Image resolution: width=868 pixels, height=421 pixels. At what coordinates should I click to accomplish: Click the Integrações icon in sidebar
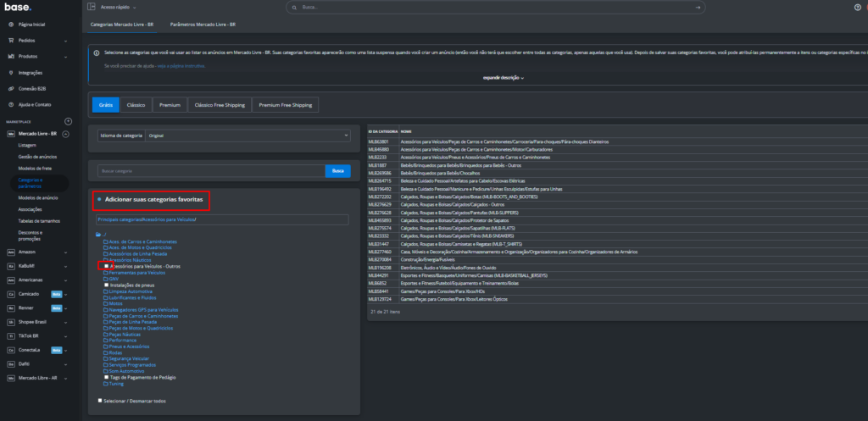(10, 72)
